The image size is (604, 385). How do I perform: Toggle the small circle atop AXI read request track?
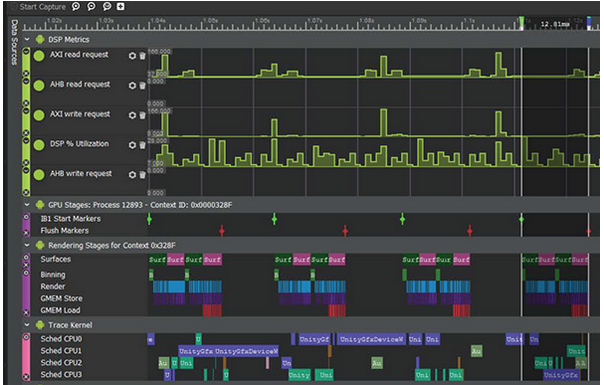pos(26,51)
